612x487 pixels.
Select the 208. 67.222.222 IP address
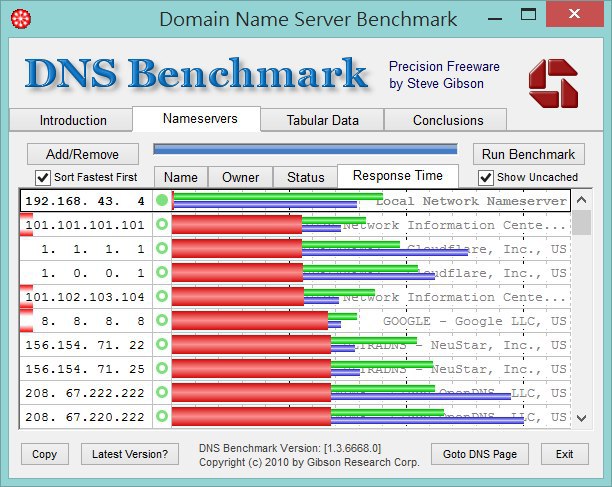coord(85,393)
